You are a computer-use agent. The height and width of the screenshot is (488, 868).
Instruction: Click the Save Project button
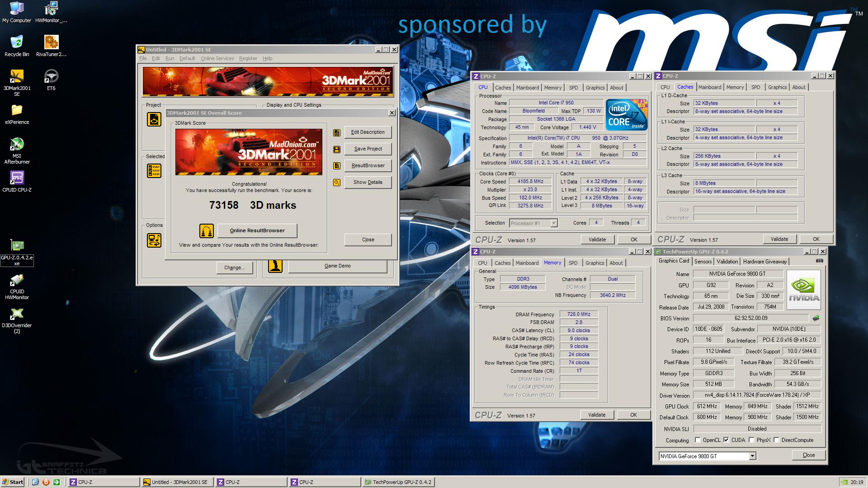[x=368, y=149]
